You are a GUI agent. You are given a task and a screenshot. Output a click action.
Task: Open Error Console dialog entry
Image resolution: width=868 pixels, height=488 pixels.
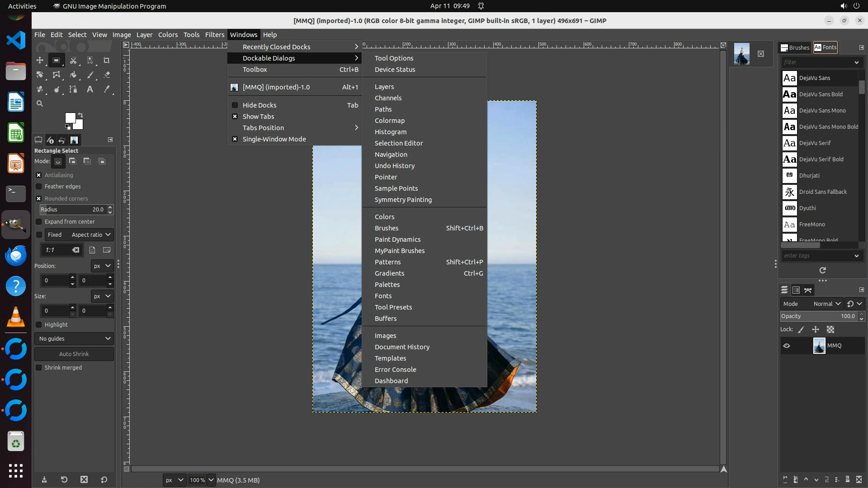[395, 370]
